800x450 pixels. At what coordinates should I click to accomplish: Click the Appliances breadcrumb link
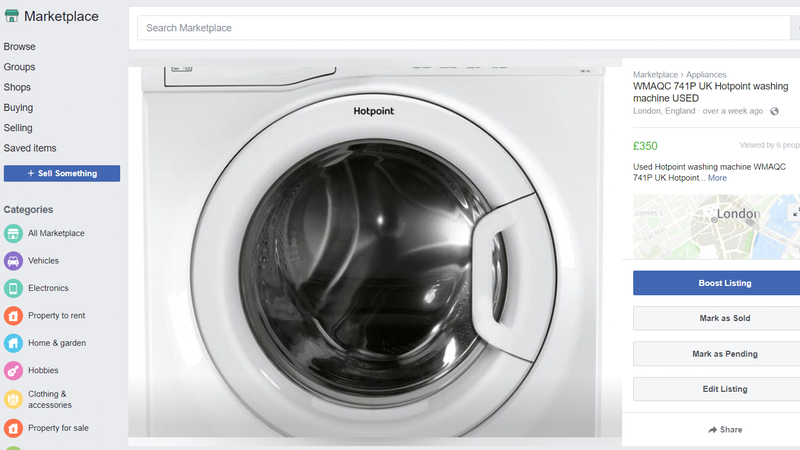pos(706,74)
